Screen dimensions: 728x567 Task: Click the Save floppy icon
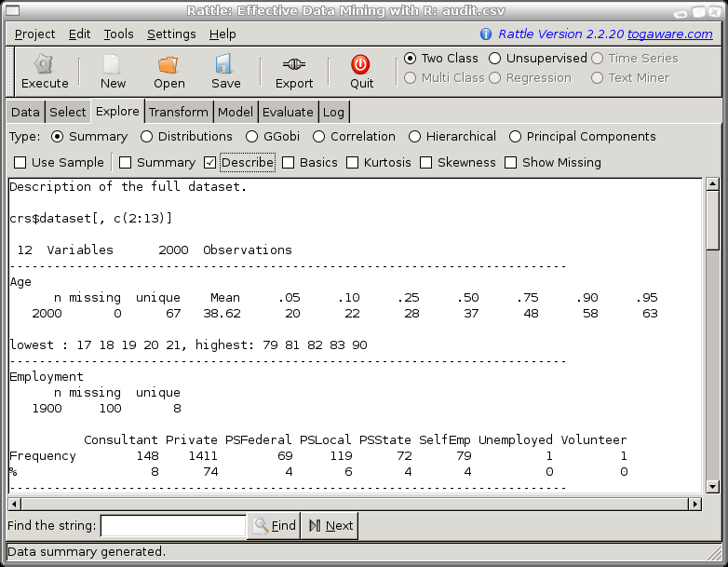(224, 64)
